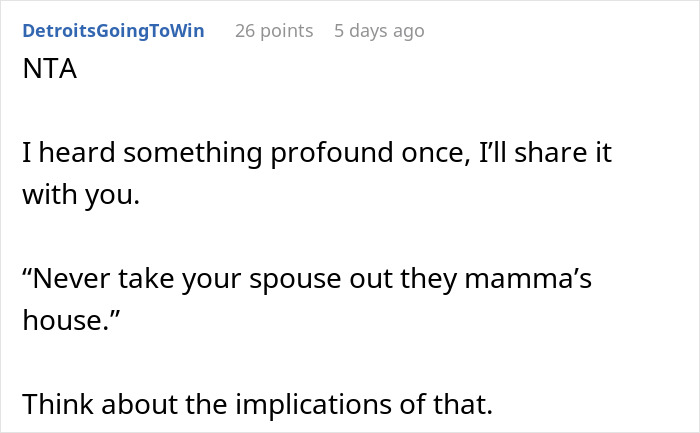Click the number 26 in the points count
Image resolution: width=700 pixels, height=433 pixels.
(x=247, y=31)
